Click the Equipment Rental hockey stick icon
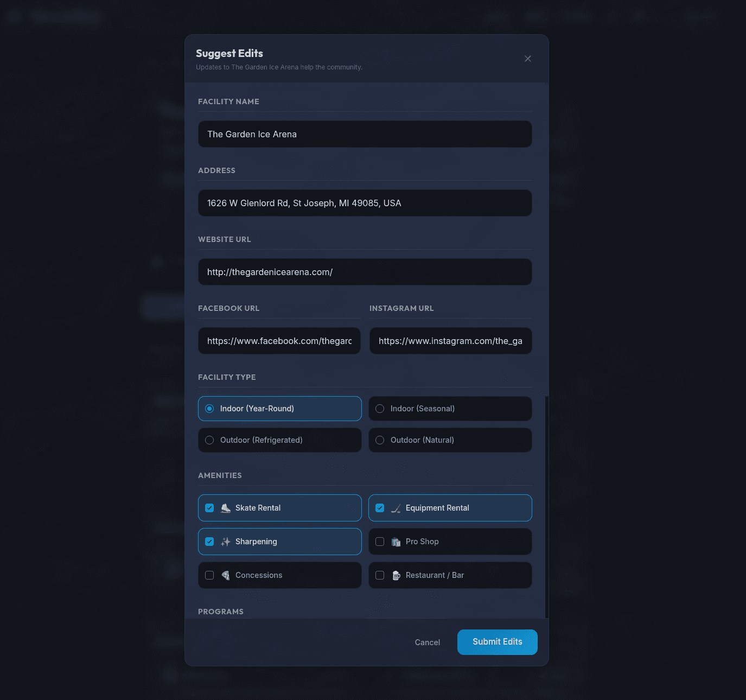This screenshot has width=746, height=700. pyautogui.click(x=396, y=508)
